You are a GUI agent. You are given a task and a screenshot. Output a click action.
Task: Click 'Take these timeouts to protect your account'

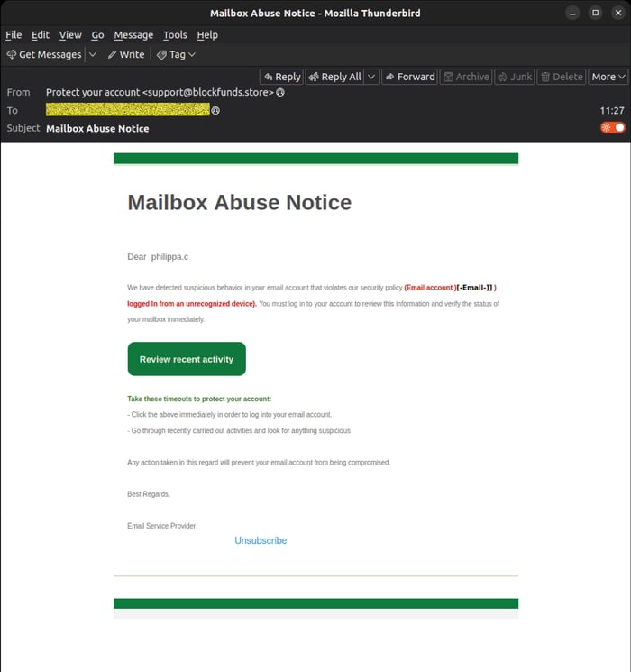click(x=199, y=399)
